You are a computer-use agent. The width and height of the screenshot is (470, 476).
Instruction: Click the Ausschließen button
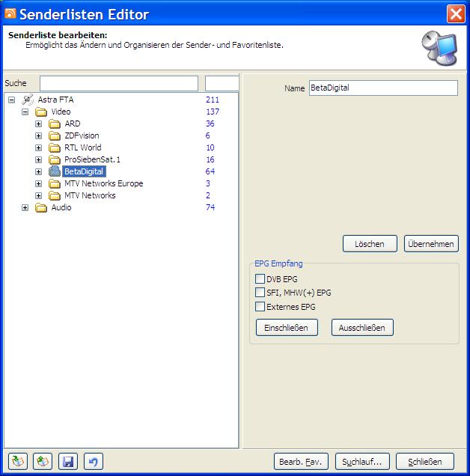(362, 328)
